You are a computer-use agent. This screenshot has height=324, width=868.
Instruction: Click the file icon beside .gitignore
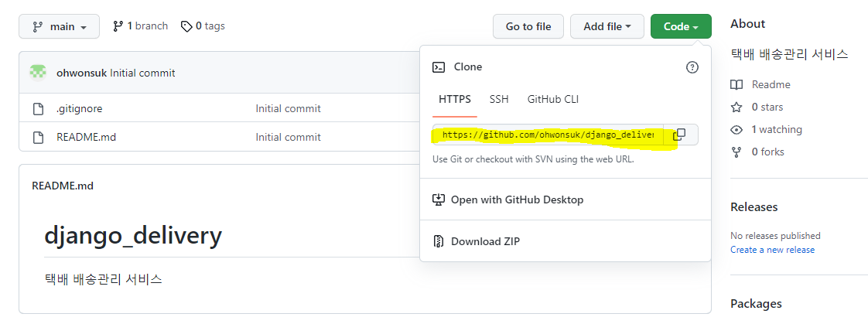38,109
